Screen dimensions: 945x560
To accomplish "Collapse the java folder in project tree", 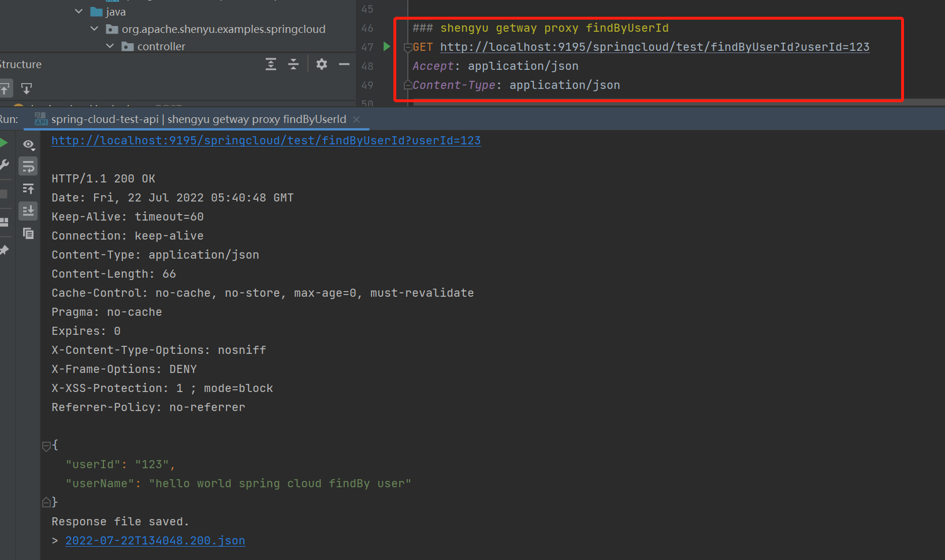I will (79, 12).
